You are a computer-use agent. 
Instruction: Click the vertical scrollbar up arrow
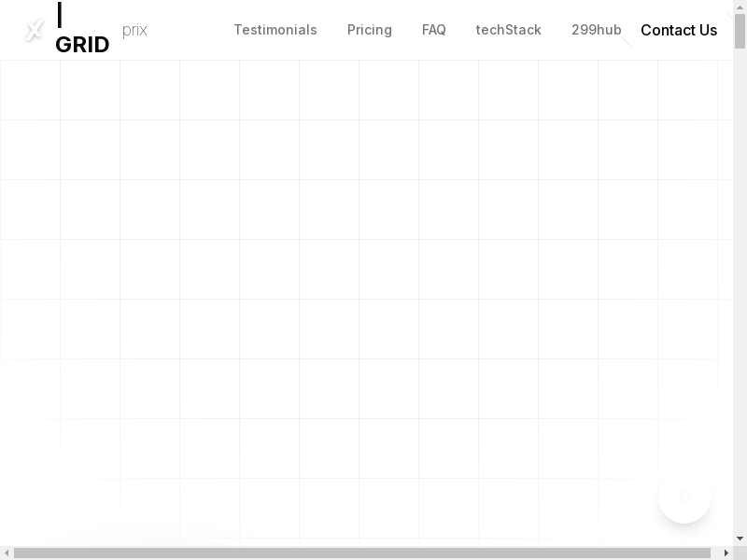coord(740,7)
